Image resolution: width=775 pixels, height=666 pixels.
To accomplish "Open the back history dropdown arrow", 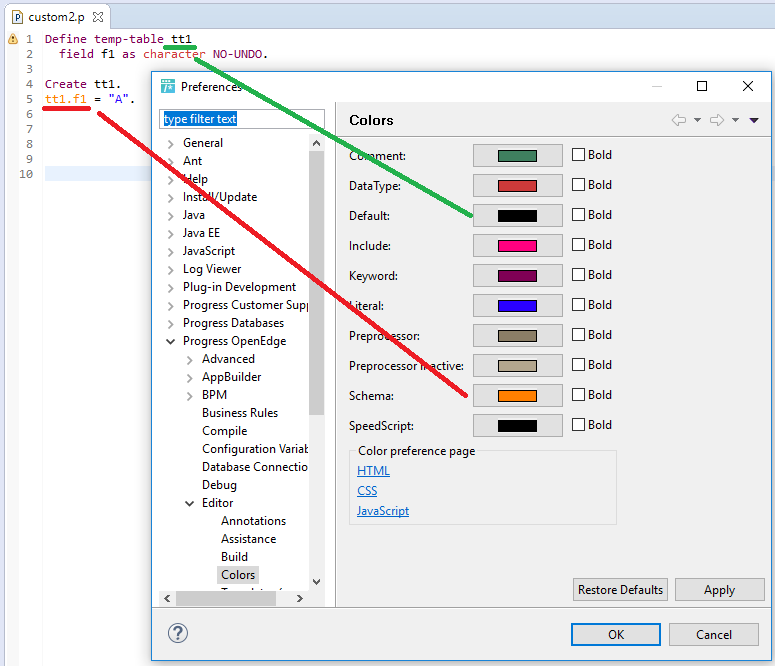I will [697, 120].
